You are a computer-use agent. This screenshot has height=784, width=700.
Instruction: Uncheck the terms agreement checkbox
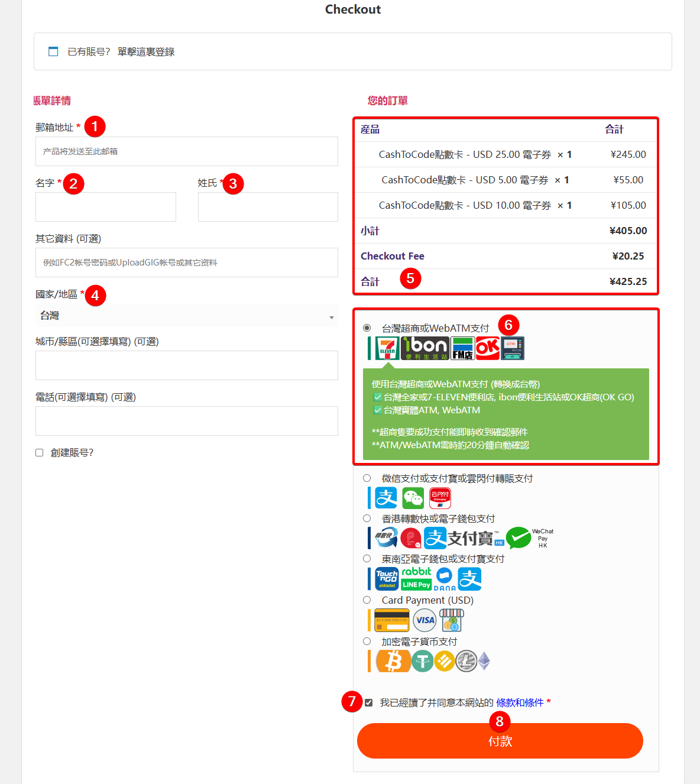[369, 703]
